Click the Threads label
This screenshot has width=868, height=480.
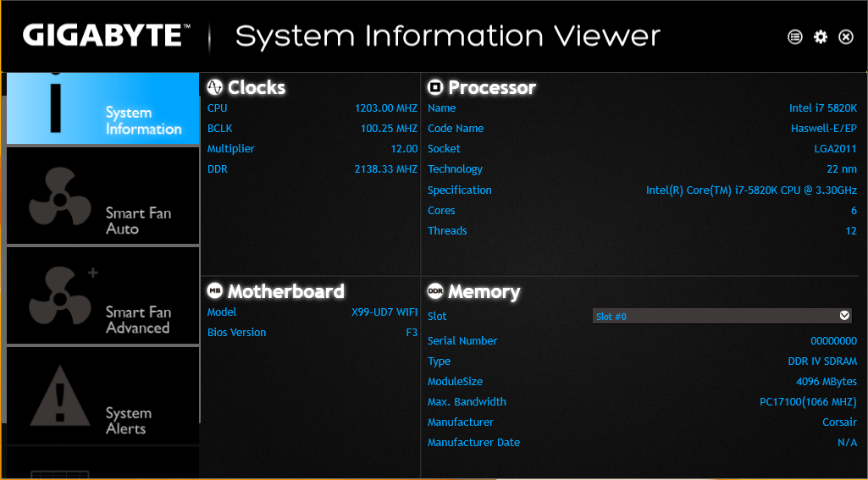447,231
